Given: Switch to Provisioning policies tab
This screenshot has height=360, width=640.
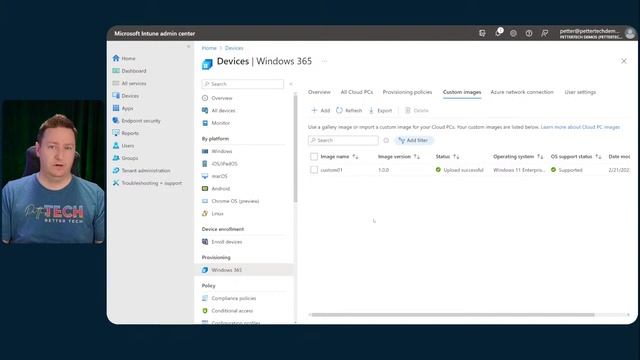Looking at the screenshot, I should 407,92.
